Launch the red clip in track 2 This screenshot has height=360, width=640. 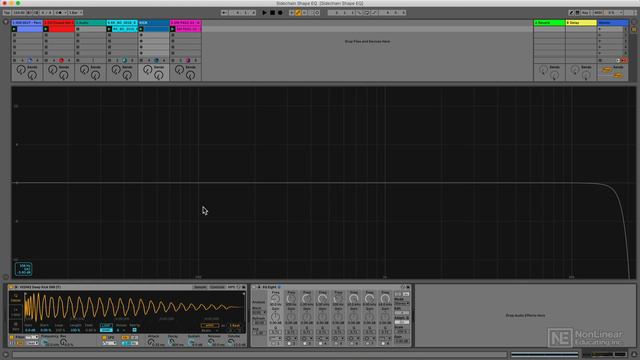[x=46, y=29]
